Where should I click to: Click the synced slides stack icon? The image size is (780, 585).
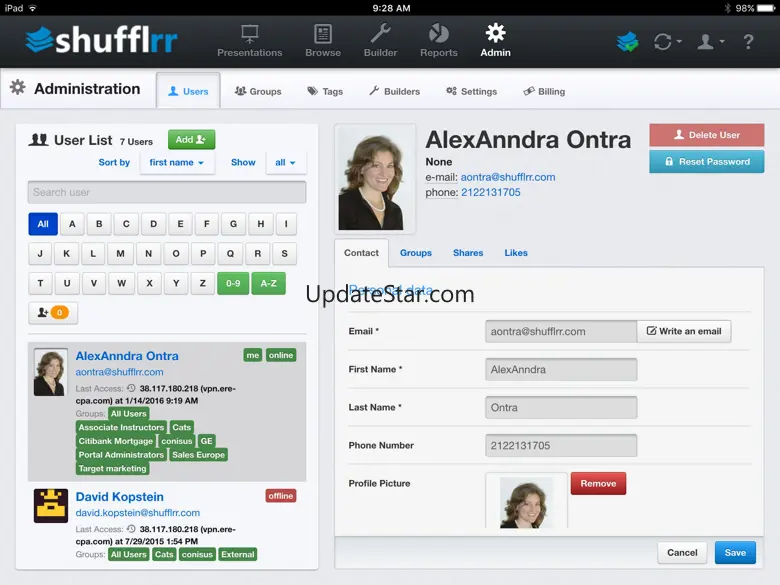[x=627, y=42]
